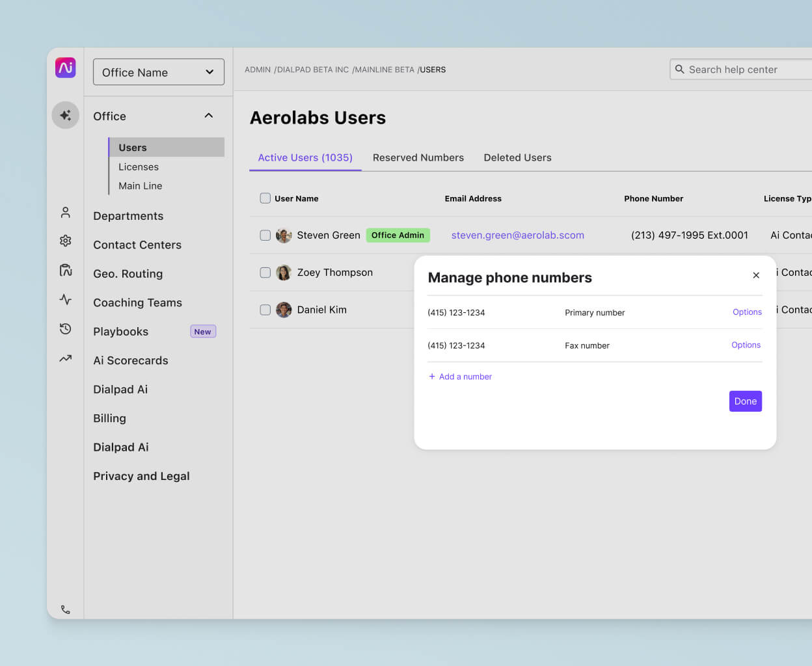Open Options for the Fax number

(746, 345)
